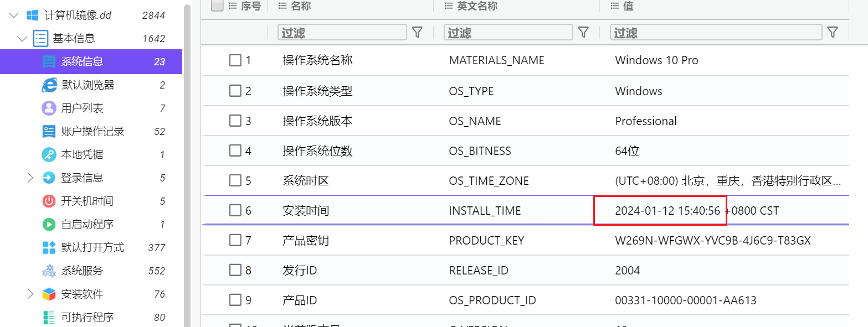Tick the checkbox for row 6 安装时间
The height and width of the screenshot is (327, 868).
click(x=235, y=210)
